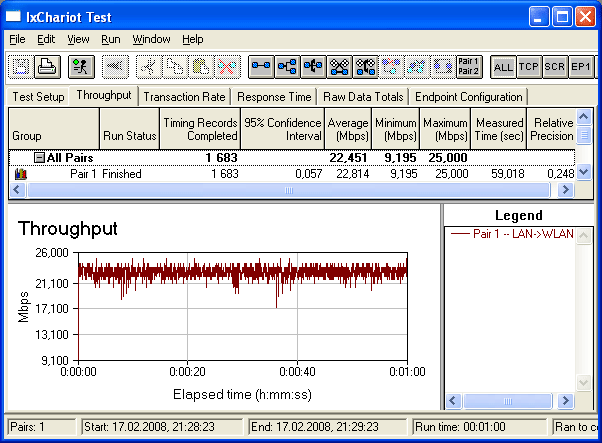
Task: Click the Run test icon
Action: point(81,67)
